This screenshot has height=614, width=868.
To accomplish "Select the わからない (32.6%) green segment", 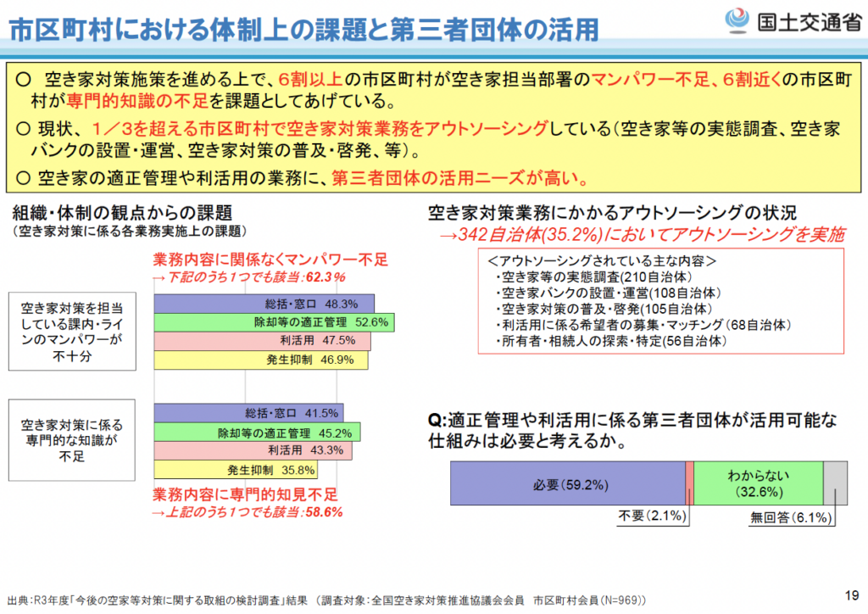I will point(759,484).
